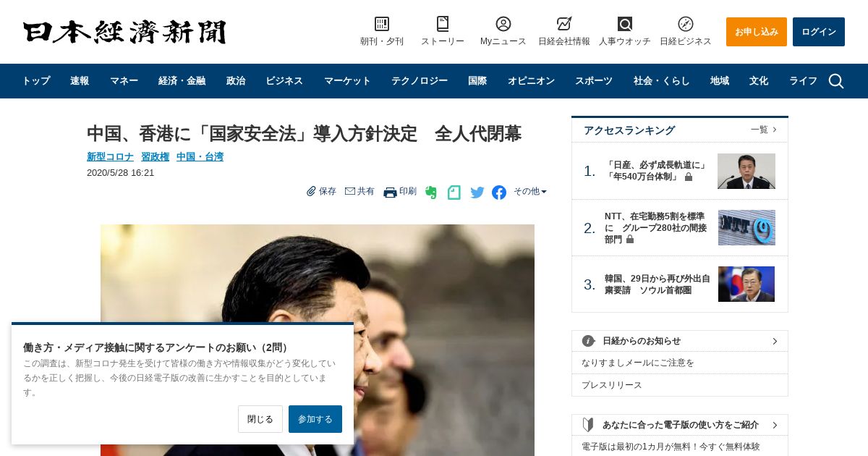Open the Korea article thumbnail

pyautogui.click(x=746, y=284)
